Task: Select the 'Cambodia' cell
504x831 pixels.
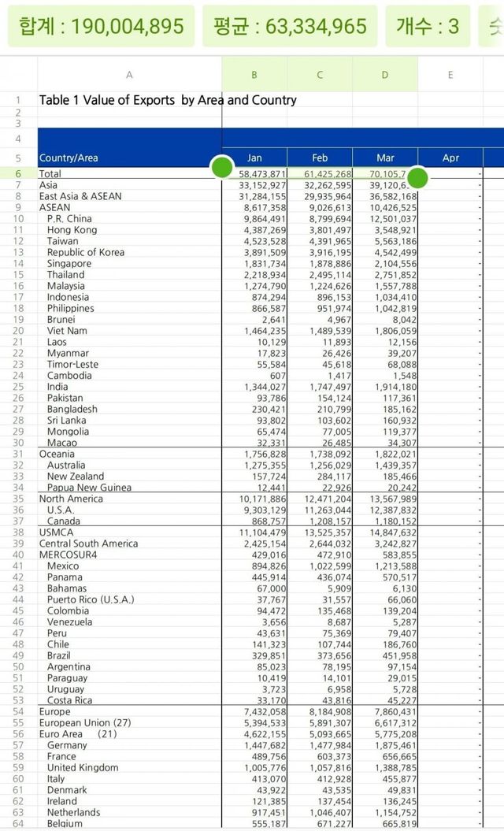Action: (x=130, y=375)
